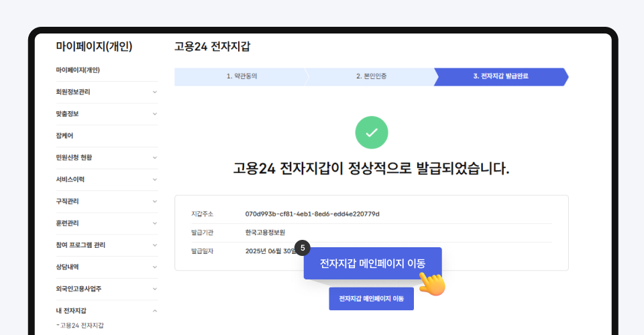The image size is (644, 335).
Task: Select the 내 전자지갑 menu label
Action: coord(71,311)
